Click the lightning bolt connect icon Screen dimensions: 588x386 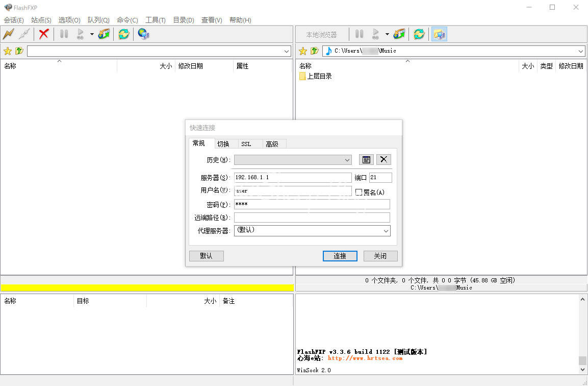(8, 34)
